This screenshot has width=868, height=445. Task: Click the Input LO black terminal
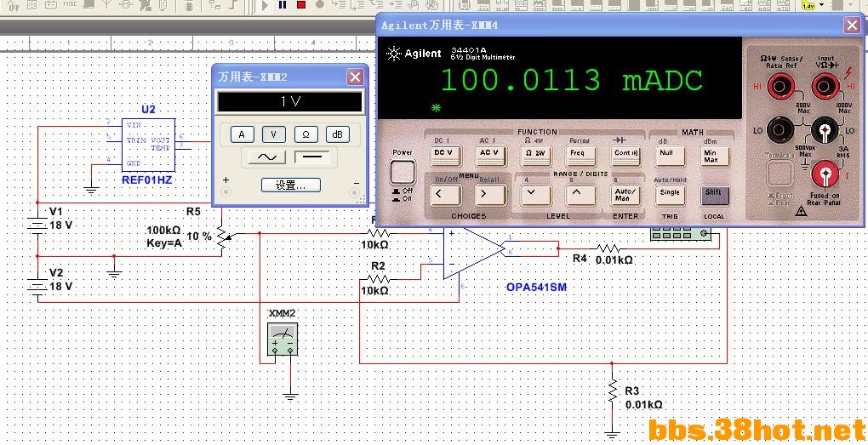click(x=825, y=131)
